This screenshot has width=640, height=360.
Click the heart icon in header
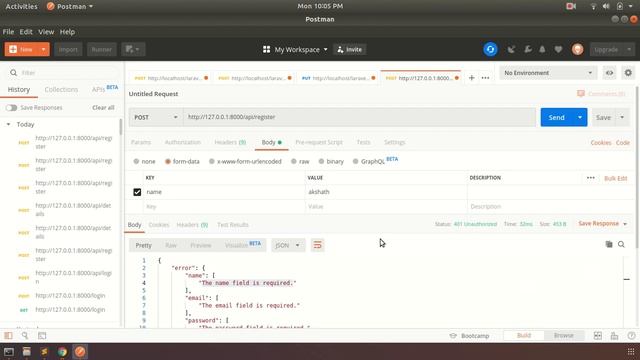tap(558, 49)
